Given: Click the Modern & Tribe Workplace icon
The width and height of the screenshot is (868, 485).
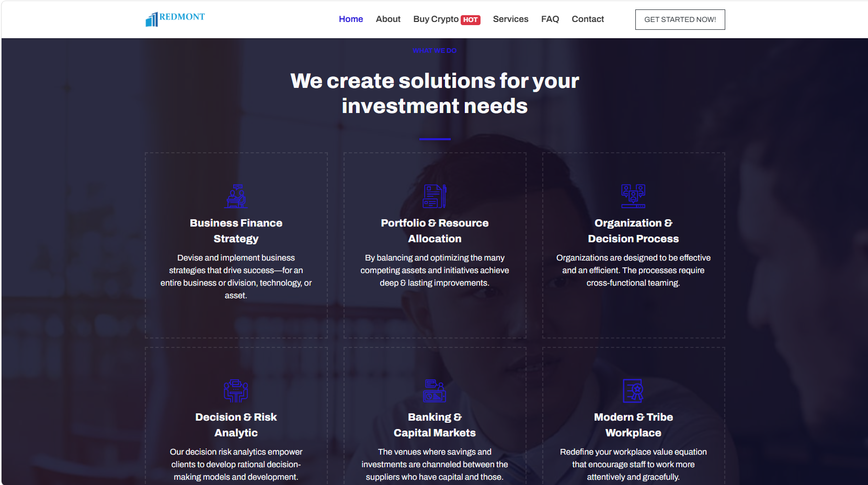Looking at the screenshot, I should tap(633, 390).
